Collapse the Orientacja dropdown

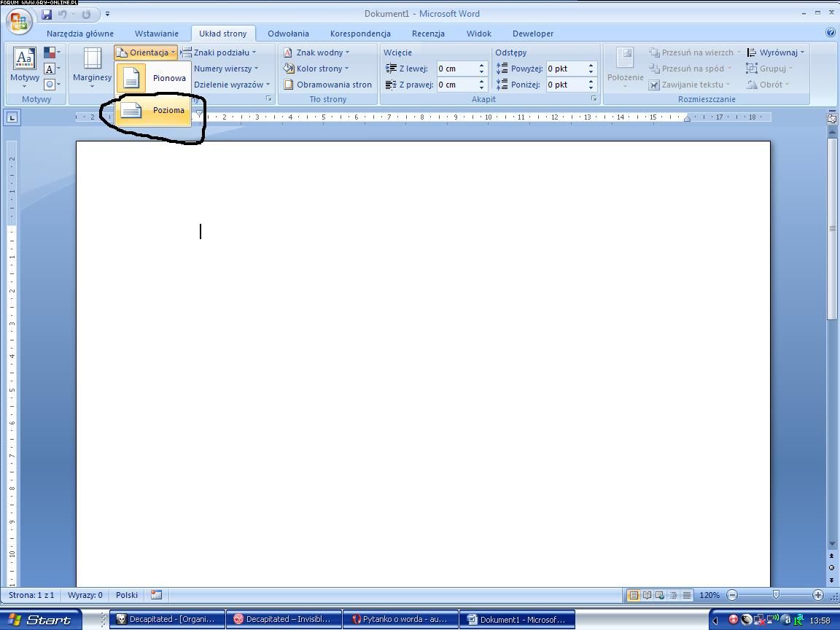click(146, 52)
